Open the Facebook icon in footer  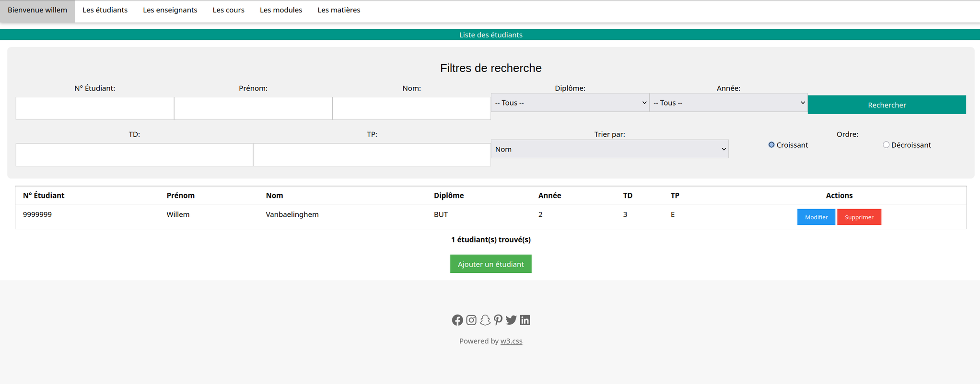point(457,320)
